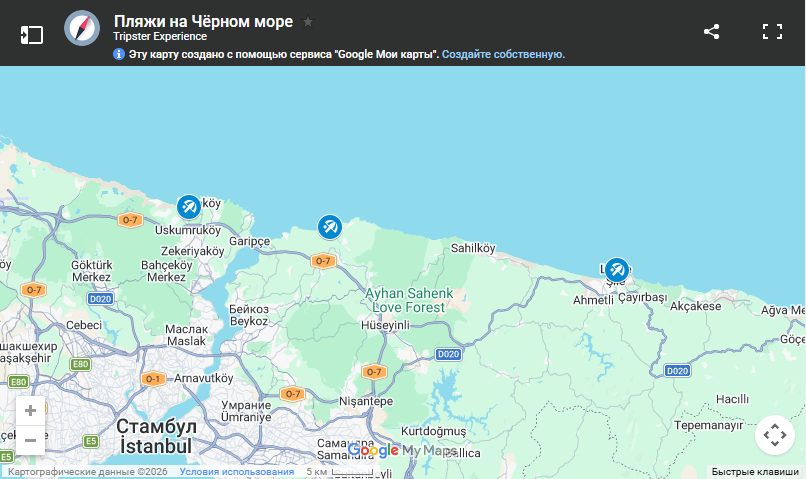Click the Çayırbaşı label
The height and width of the screenshot is (479, 806).
click(643, 298)
